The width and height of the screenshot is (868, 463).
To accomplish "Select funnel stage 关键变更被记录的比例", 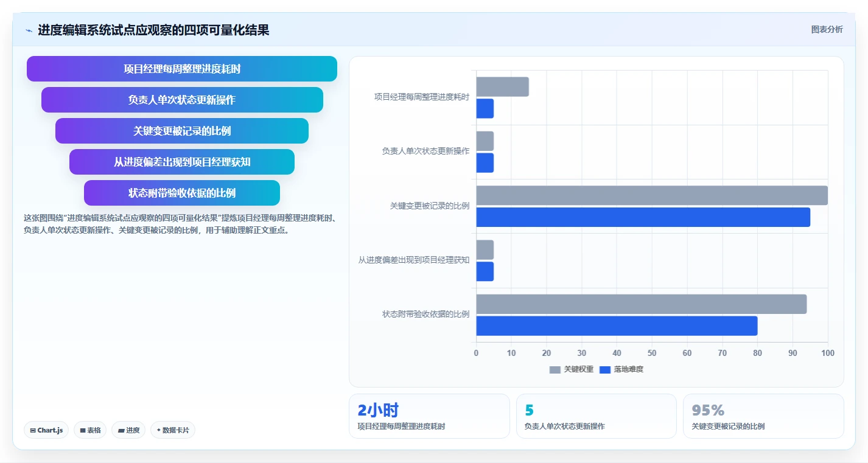I will coord(182,131).
